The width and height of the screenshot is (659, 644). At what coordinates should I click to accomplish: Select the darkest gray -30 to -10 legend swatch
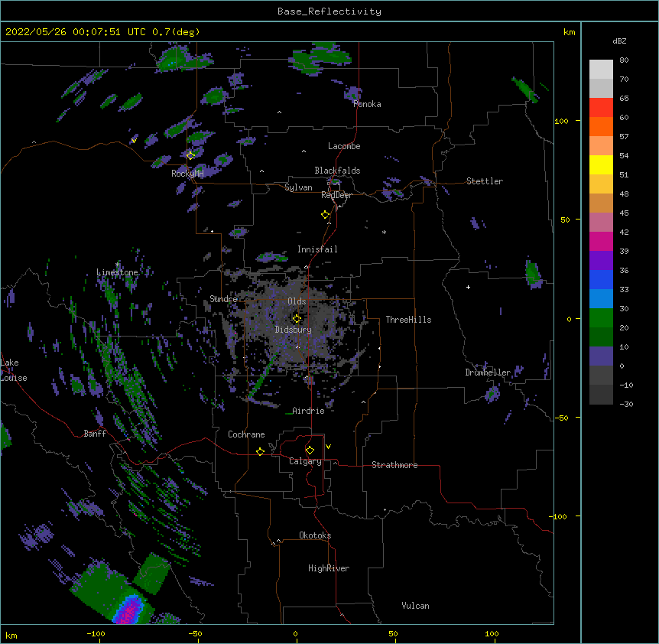point(601,395)
